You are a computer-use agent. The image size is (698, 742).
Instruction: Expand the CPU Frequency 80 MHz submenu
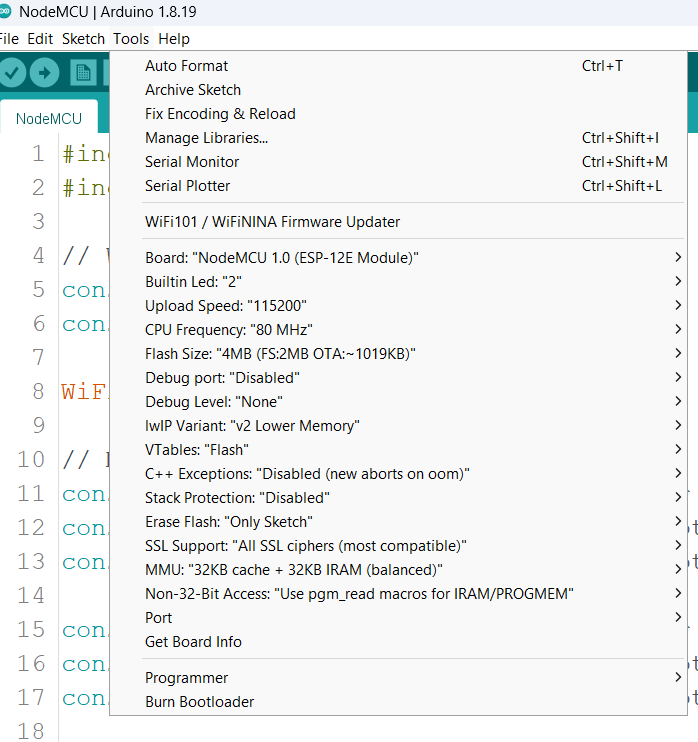click(x=398, y=330)
